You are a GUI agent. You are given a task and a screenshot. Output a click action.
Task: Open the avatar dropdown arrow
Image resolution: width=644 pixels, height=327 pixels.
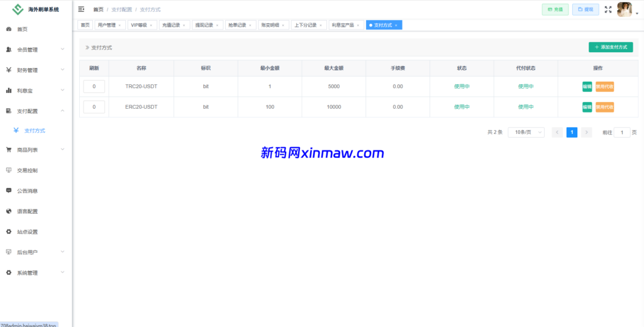[x=636, y=14]
